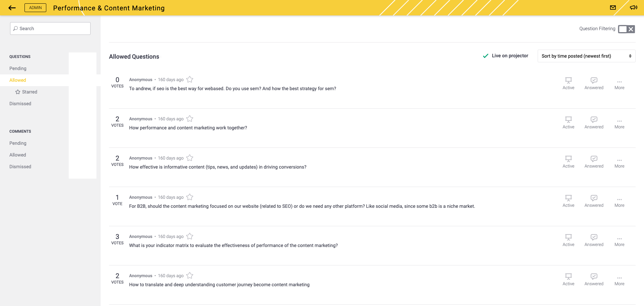This screenshot has width=644, height=306.
Task: Open Pending questions section
Action: [18, 68]
